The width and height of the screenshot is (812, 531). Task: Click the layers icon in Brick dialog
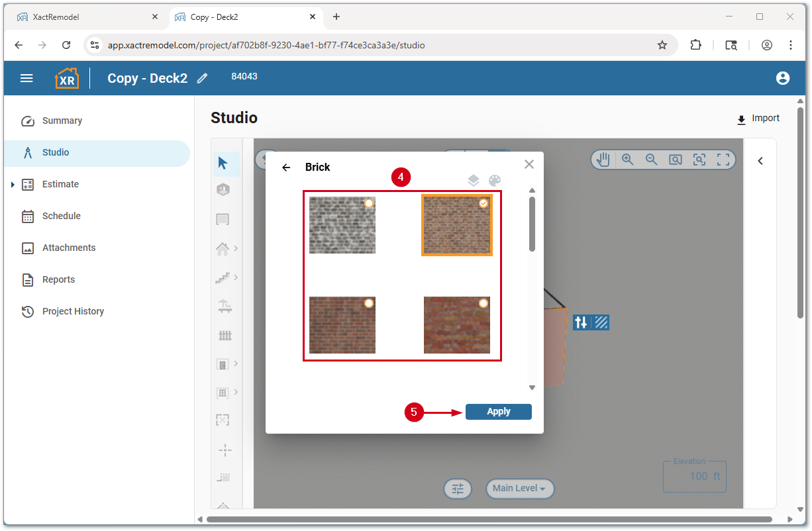(473, 179)
